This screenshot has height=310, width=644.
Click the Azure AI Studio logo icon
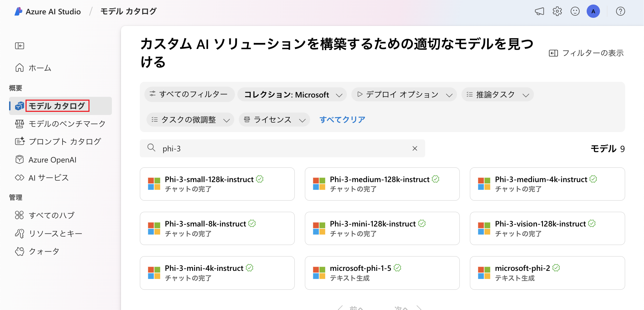click(18, 12)
